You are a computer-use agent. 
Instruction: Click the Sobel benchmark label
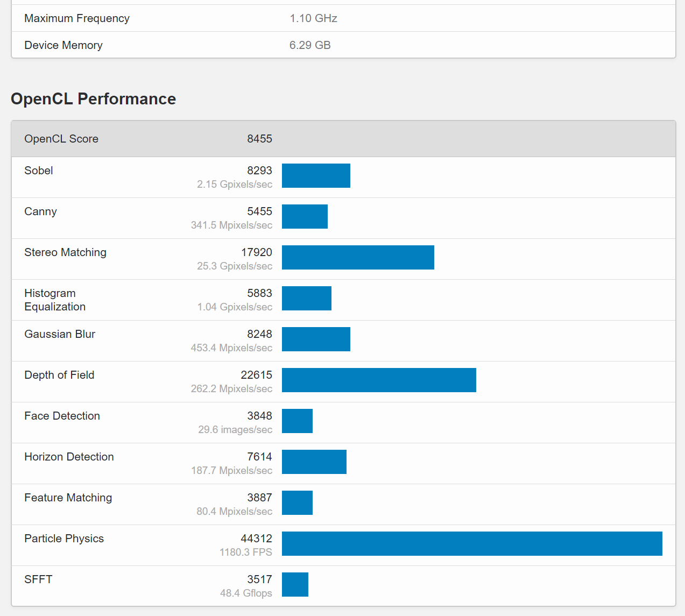coord(39,171)
